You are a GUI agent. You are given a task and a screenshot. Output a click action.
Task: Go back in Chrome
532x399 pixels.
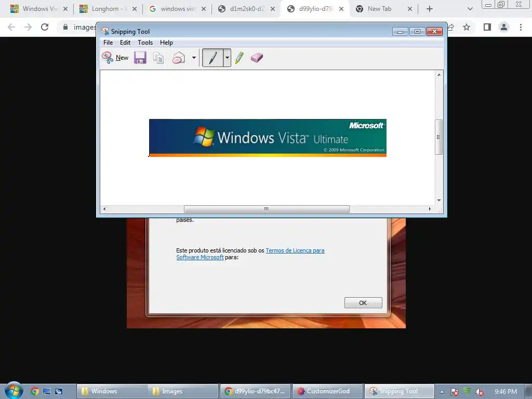[x=11, y=27]
